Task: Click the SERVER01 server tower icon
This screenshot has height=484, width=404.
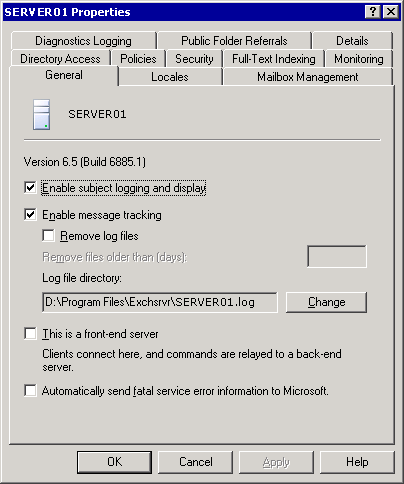Action: pyautogui.click(x=42, y=114)
